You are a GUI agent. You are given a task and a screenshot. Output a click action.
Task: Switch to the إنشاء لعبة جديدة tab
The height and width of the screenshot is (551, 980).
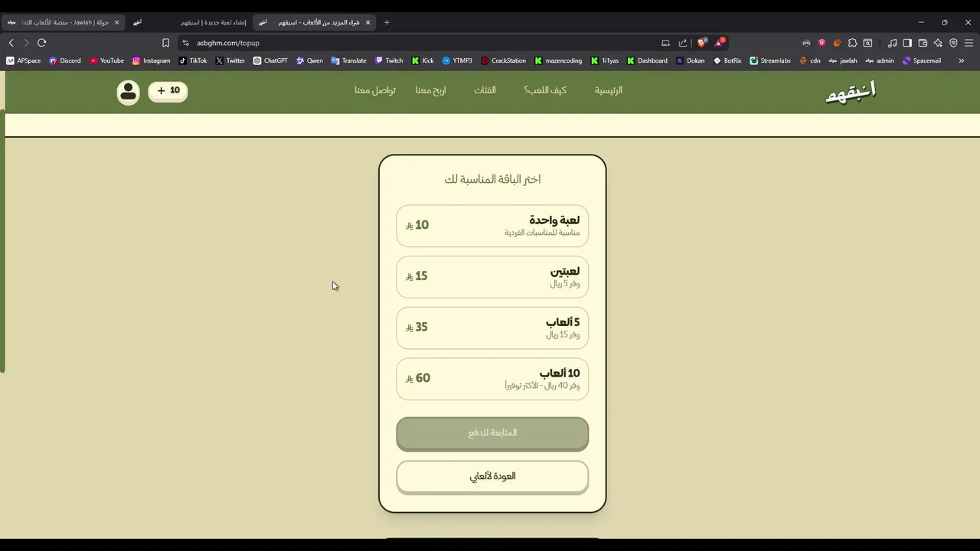click(190, 22)
